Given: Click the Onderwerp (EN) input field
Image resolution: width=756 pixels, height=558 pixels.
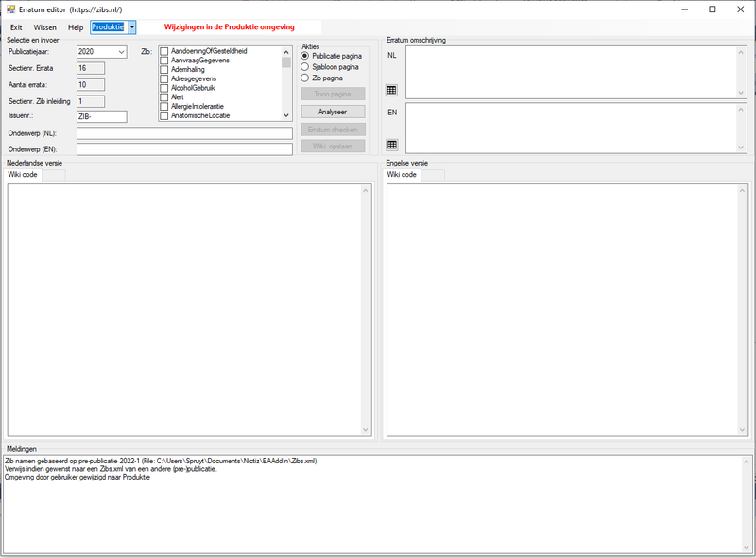Looking at the screenshot, I should tap(184, 149).
